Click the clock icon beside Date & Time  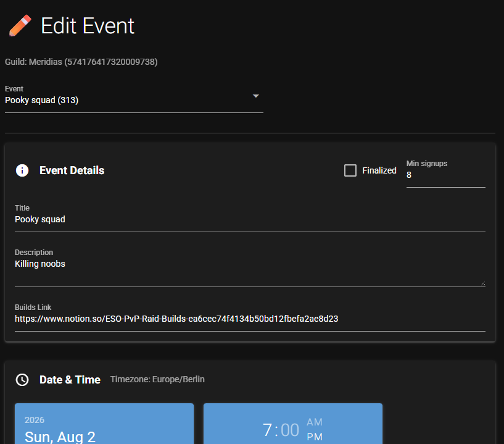tap(22, 380)
